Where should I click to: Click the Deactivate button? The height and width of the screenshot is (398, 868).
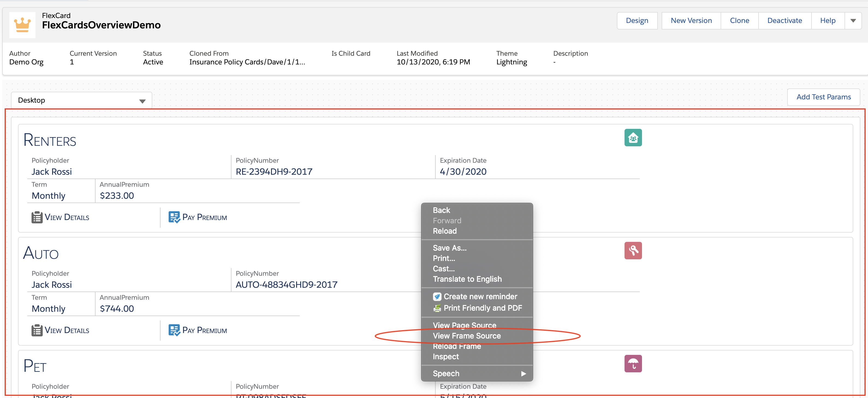(784, 20)
